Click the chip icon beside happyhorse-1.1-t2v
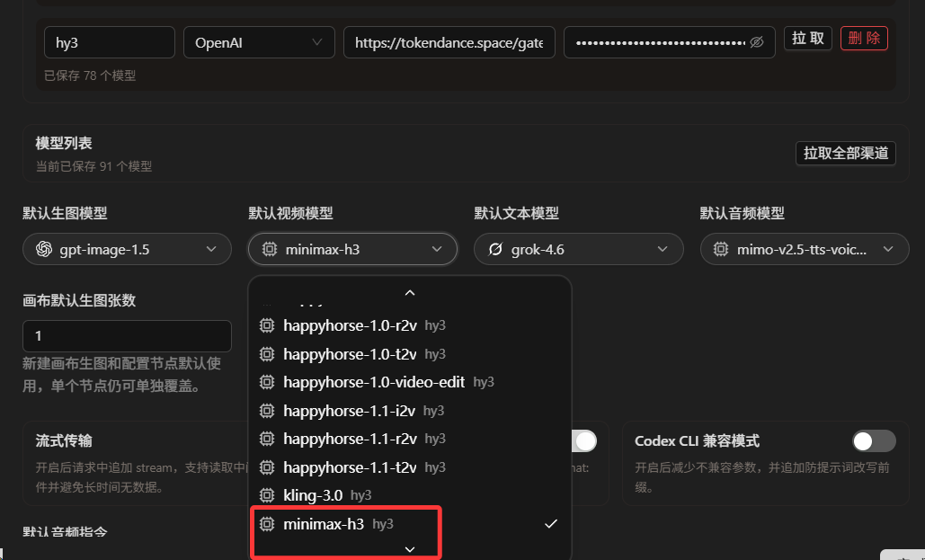Image resolution: width=925 pixels, height=560 pixels. (x=267, y=467)
